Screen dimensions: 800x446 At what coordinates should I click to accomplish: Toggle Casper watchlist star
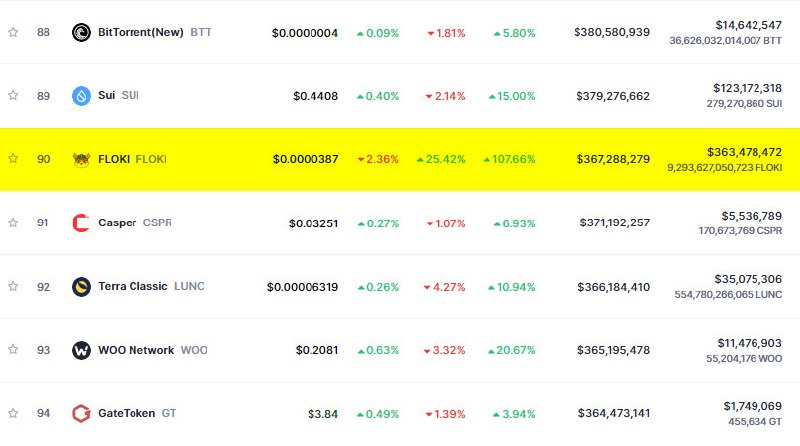click(x=13, y=222)
